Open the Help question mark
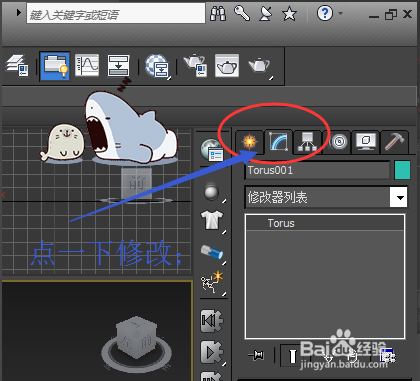Image resolution: width=420 pixels, height=381 pixels. click(325, 14)
